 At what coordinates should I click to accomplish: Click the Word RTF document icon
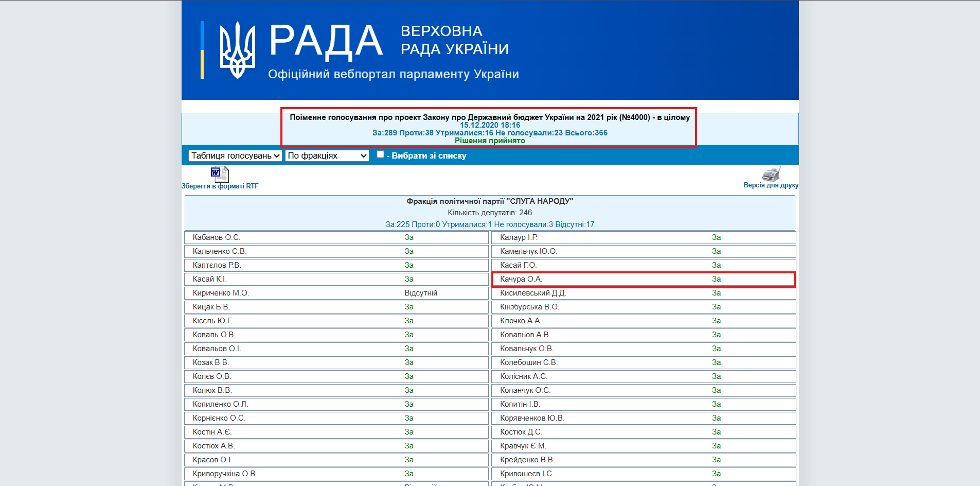(x=220, y=174)
